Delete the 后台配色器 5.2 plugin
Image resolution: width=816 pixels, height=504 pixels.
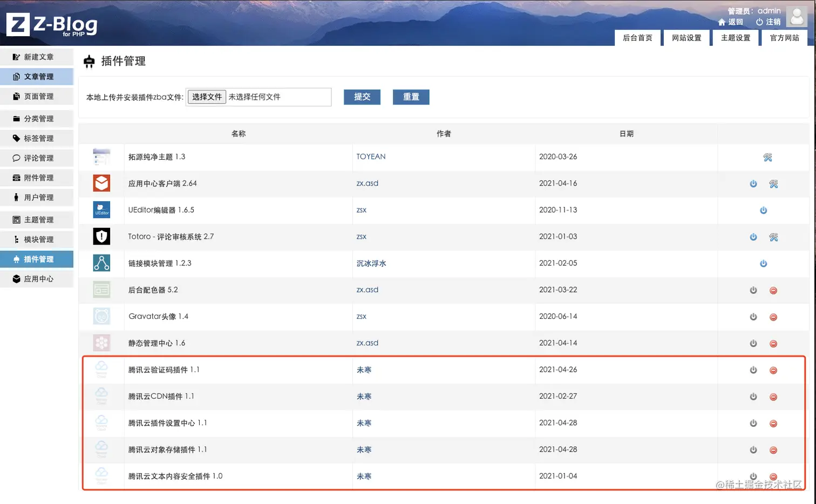[773, 290]
